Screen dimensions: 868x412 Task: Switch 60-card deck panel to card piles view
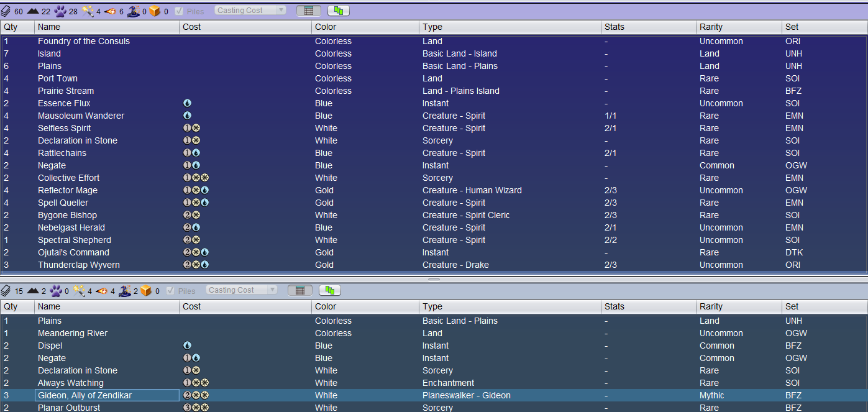point(339,11)
